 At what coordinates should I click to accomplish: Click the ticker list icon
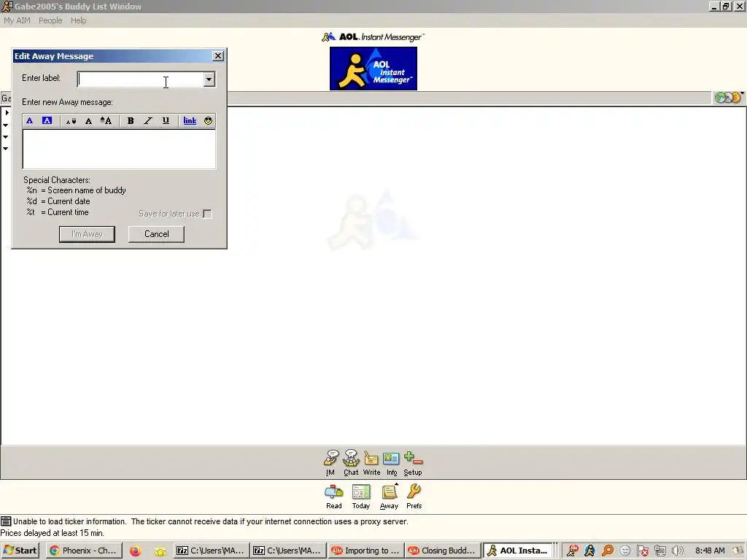click(6, 521)
